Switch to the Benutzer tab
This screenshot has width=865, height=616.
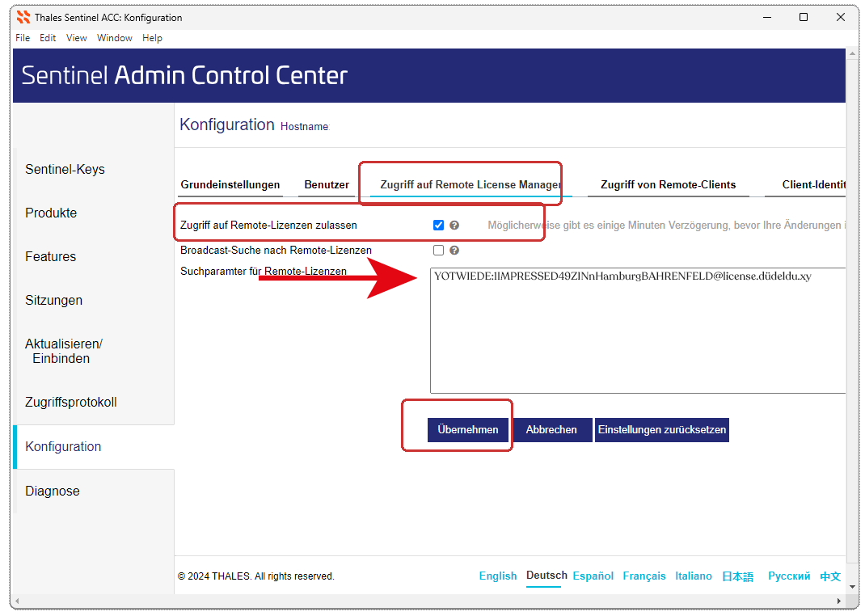coord(327,185)
